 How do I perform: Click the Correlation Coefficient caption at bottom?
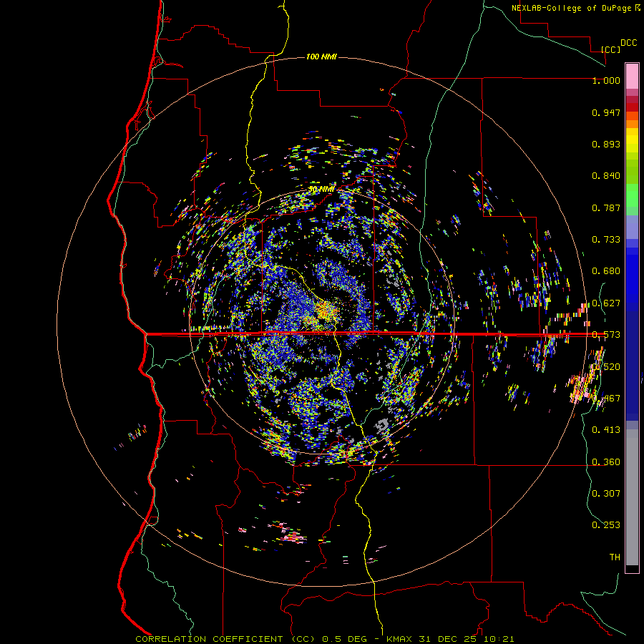click(x=324, y=639)
